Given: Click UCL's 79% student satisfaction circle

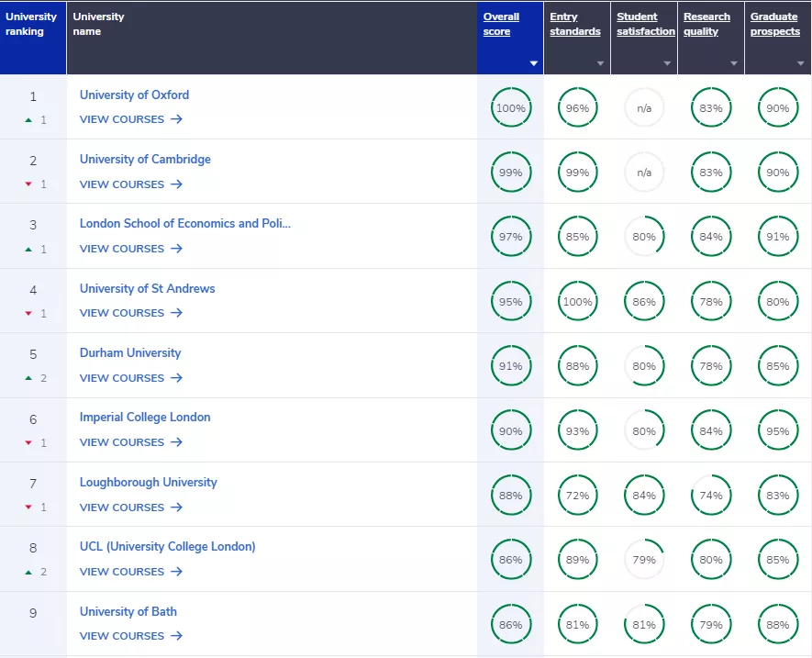Looking at the screenshot, I should pos(644,560).
